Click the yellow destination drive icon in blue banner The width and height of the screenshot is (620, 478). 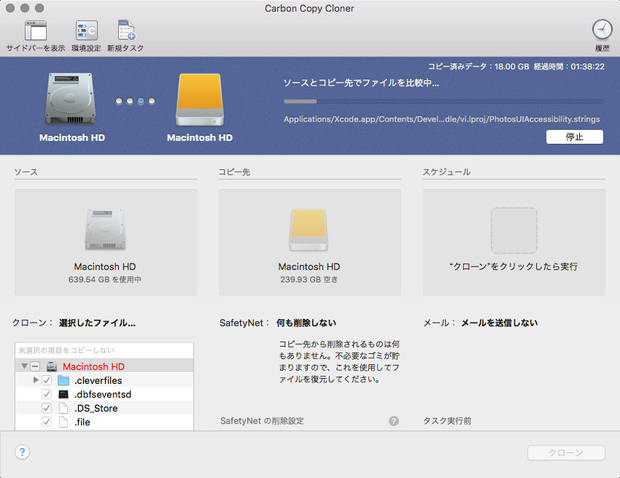click(200, 100)
